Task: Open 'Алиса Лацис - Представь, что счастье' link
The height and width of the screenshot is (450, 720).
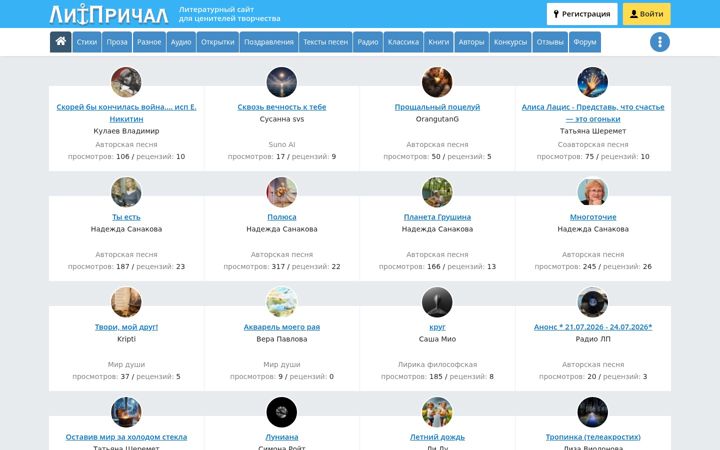Action: coord(593,113)
